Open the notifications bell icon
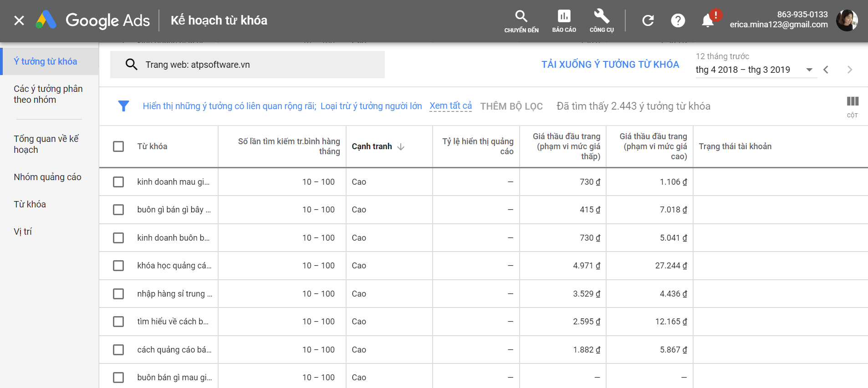 [708, 20]
